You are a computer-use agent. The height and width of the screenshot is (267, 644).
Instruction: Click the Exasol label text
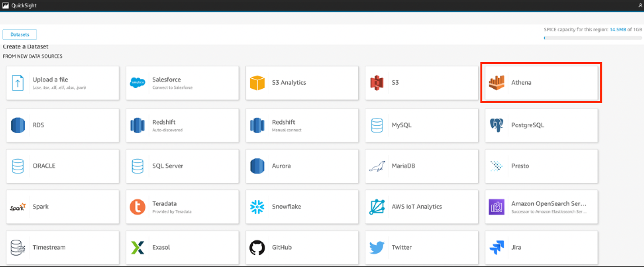(x=161, y=248)
